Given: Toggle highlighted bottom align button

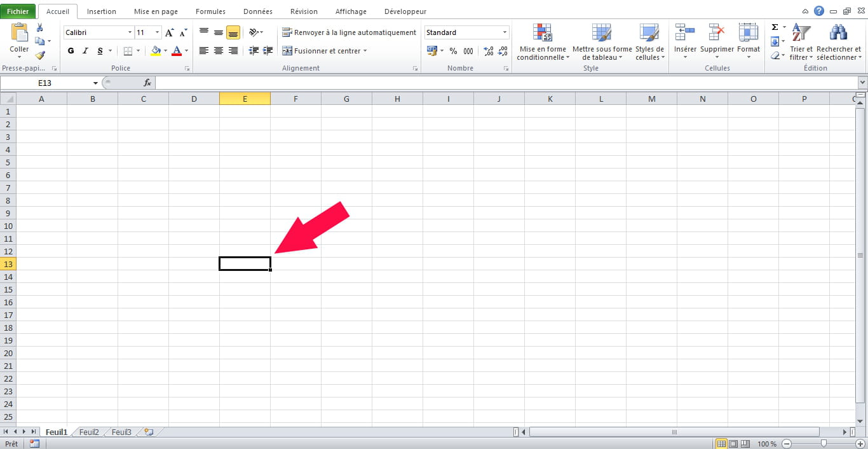Looking at the screenshot, I should [233, 32].
